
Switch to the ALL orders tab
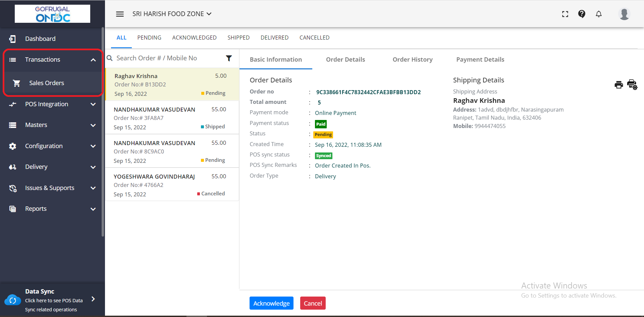(x=121, y=38)
